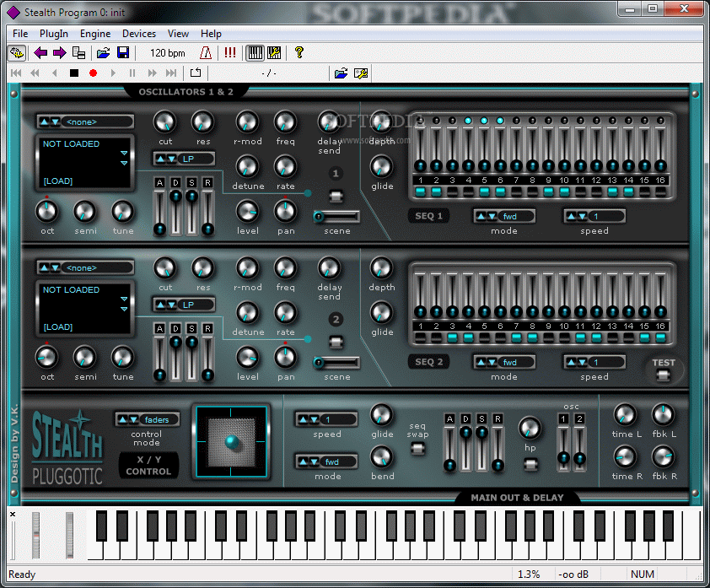Change SEQ 2 speed selector
Screen dimensions: 710x588
[x=594, y=362]
